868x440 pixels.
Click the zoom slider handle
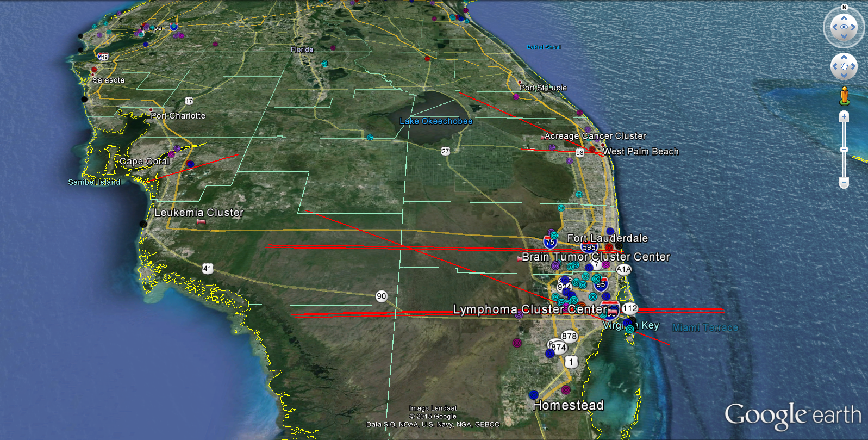click(844, 149)
